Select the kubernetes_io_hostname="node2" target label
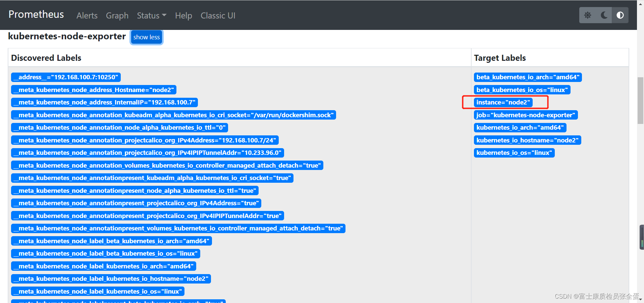The height and width of the screenshot is (303, 644). point(528,140)
